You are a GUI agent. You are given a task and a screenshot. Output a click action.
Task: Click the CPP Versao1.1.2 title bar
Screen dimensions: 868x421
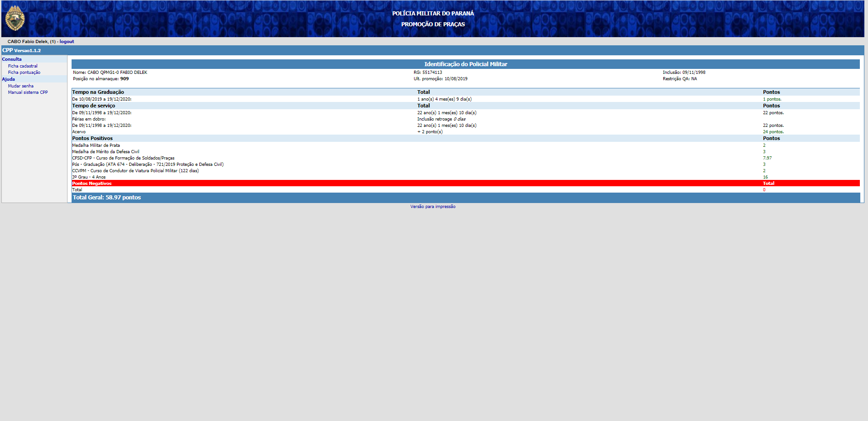(x=22, y=50)
